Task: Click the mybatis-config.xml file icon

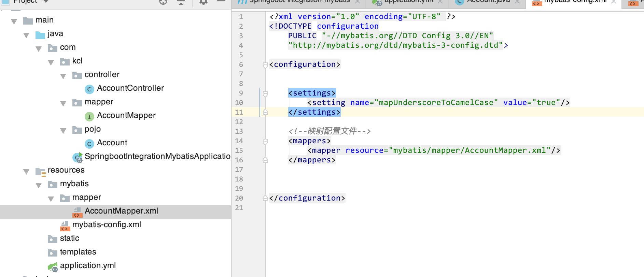Action: pyautogui.click(x=65, y=226)
